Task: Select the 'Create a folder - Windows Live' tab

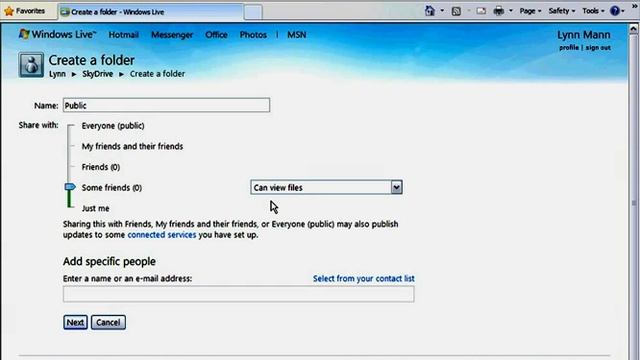Action: [x=151, y=12]
